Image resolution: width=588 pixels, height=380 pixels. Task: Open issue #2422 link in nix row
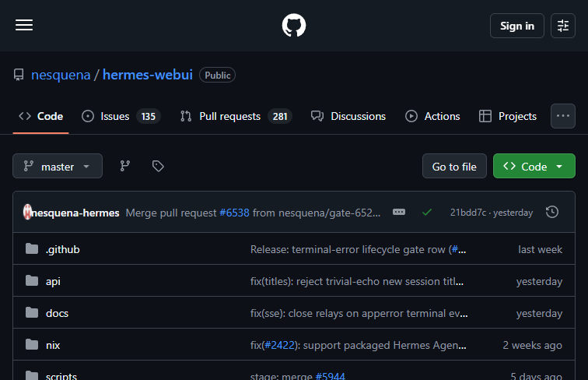(x=279, y=345)
